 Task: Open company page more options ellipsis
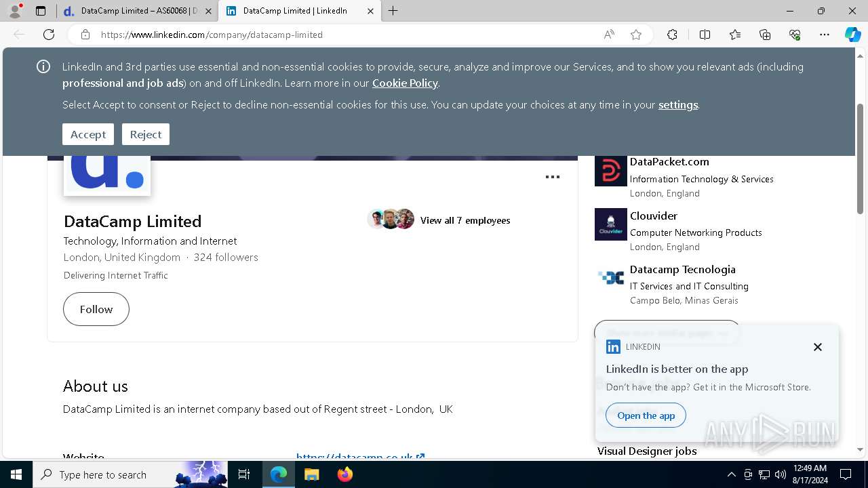click(553, 177)
